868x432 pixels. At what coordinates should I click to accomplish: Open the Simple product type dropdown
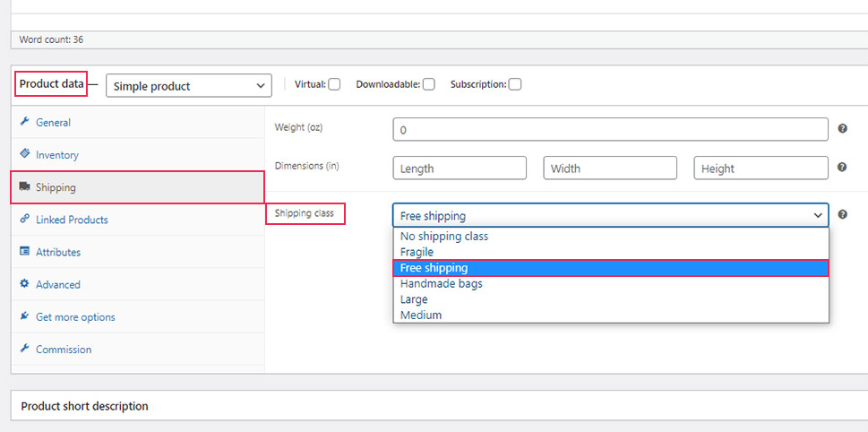[189, 86]
